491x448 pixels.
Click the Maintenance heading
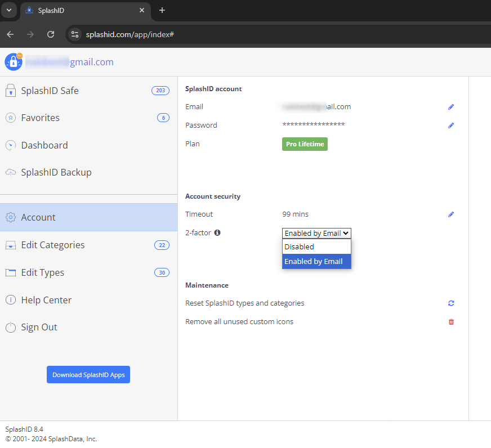(x=207, y=285)
